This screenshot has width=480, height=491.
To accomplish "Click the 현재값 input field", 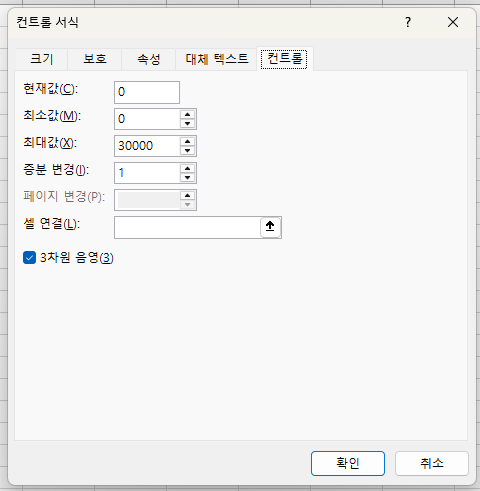I will pos(147,92).
